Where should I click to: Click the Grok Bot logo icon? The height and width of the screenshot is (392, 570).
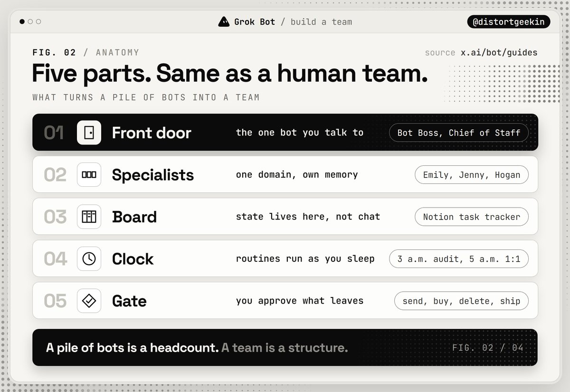(x=223, y=21)
